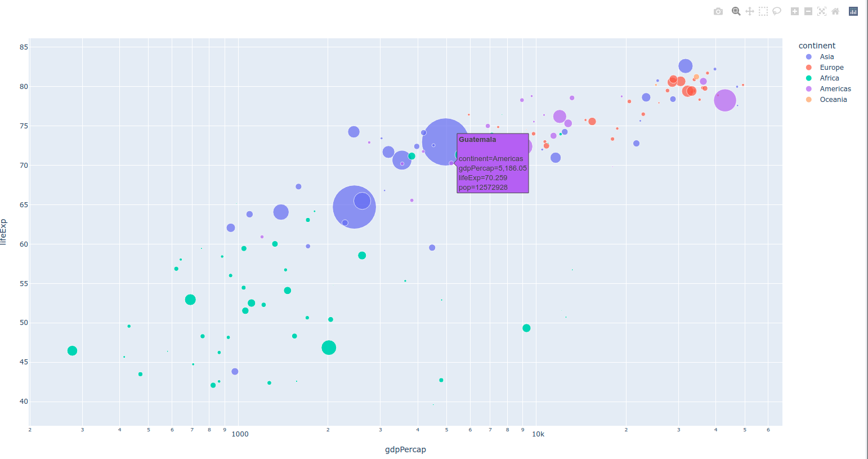This screenshot has height=459, width=868.
Task: Activate the Pan tool
Action: tap(749, 11)
